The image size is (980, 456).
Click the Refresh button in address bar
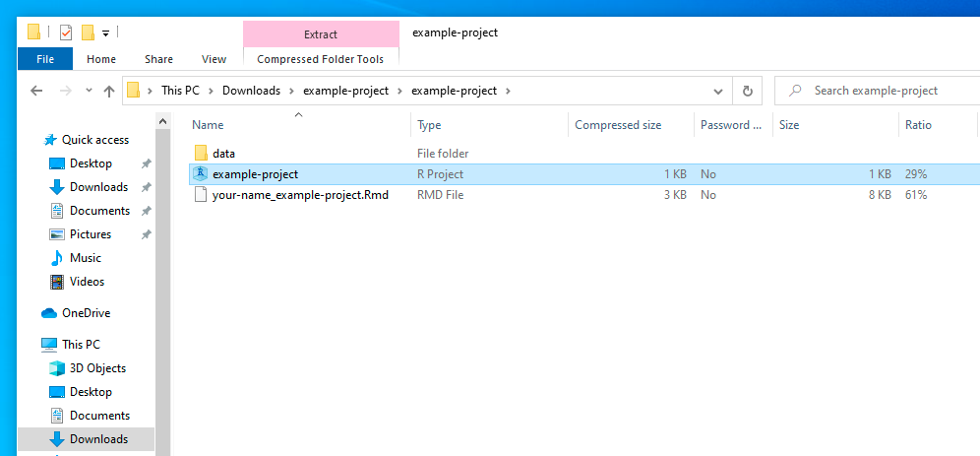748,91
